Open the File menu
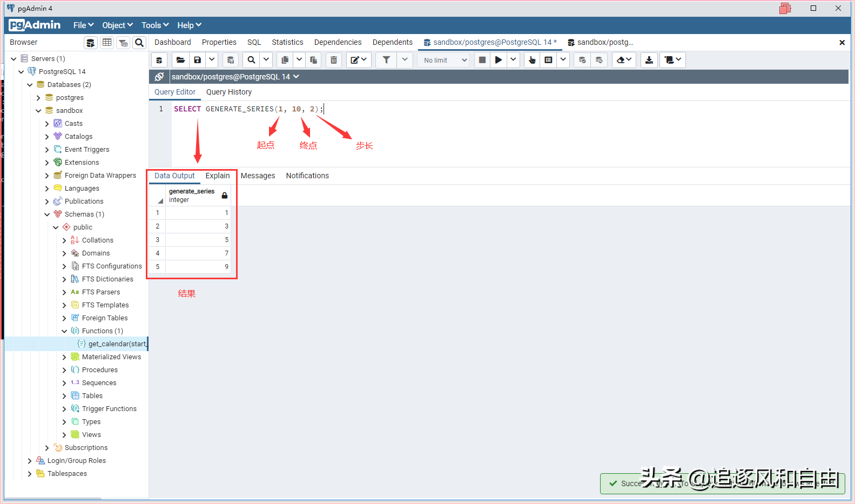Viewport: 855px width, 504px height. click(84, 25)
